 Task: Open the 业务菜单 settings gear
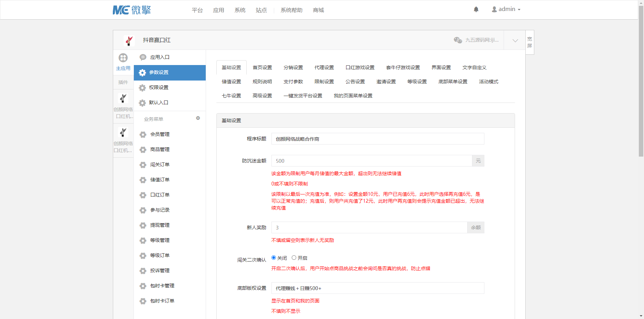(198, 118)
